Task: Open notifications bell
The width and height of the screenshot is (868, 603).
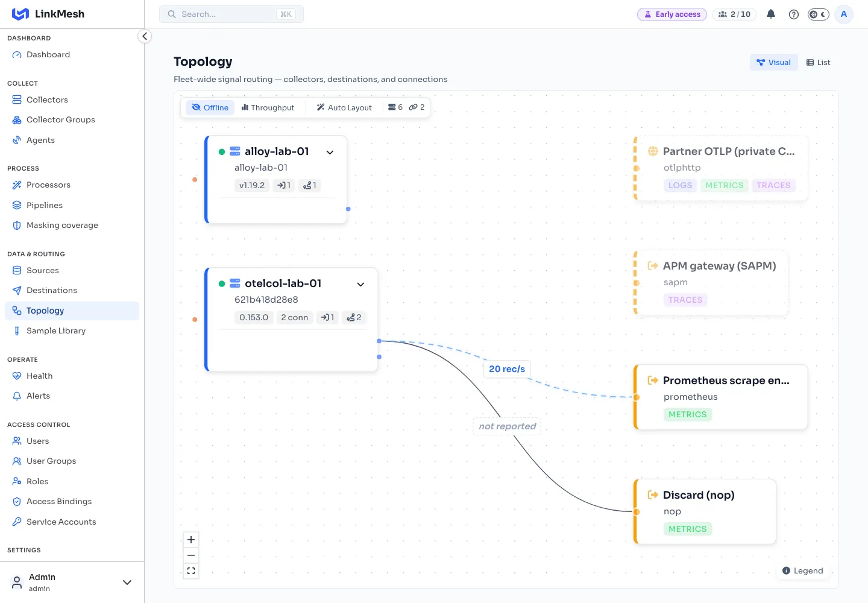Action: click(771, 14)
